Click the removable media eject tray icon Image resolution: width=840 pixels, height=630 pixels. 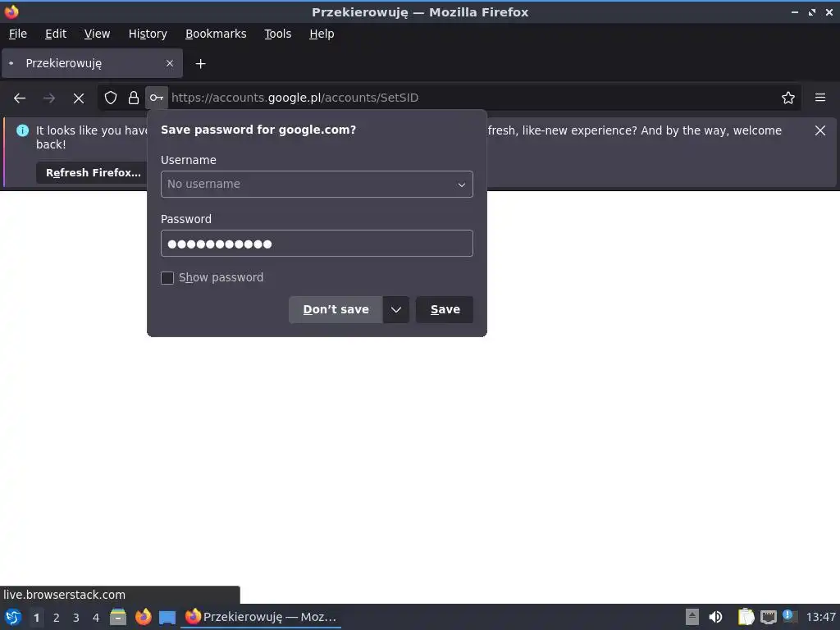(x=692, y=617)
